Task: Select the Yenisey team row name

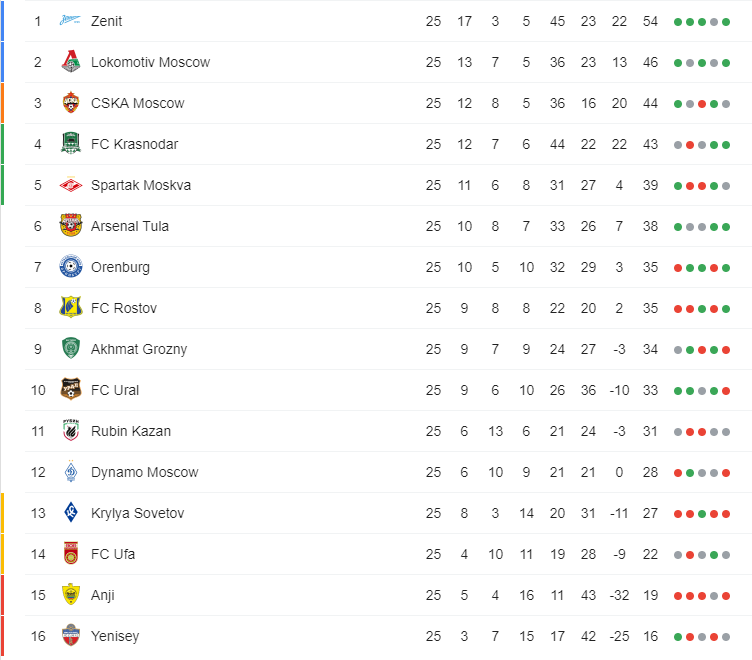Action: (x=115, y=636)
